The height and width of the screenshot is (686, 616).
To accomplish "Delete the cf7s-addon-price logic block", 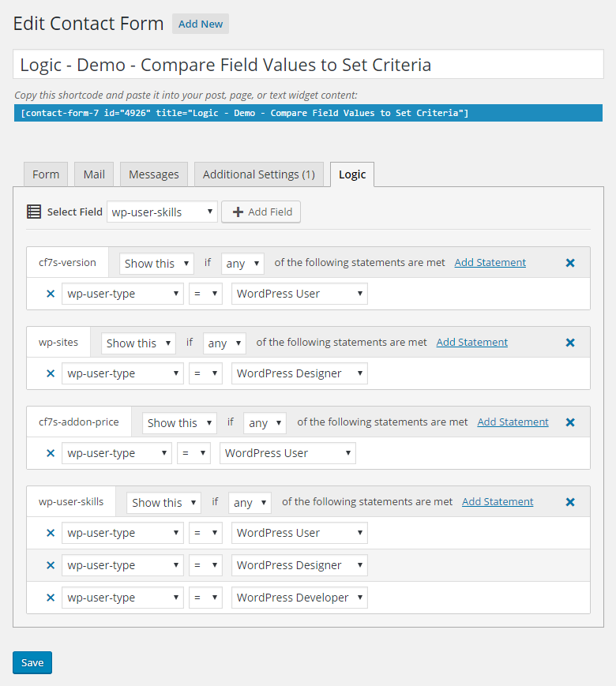I will (570, 422).
